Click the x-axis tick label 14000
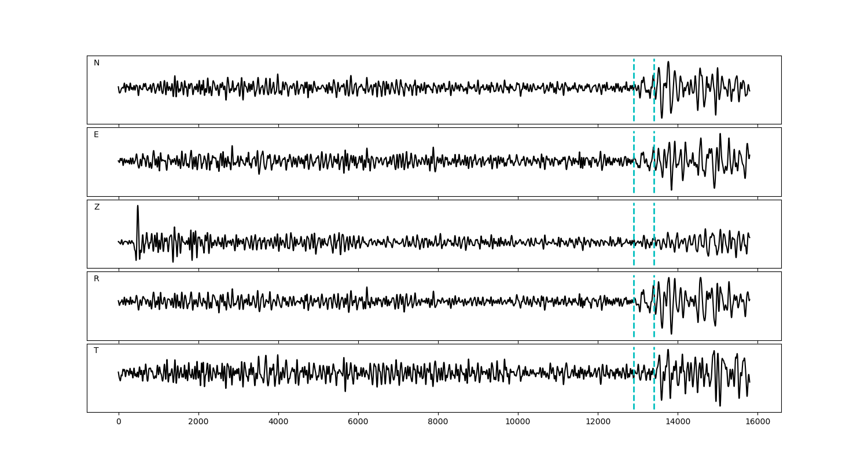Screen dimensions: 868x463 click(678, 422)
